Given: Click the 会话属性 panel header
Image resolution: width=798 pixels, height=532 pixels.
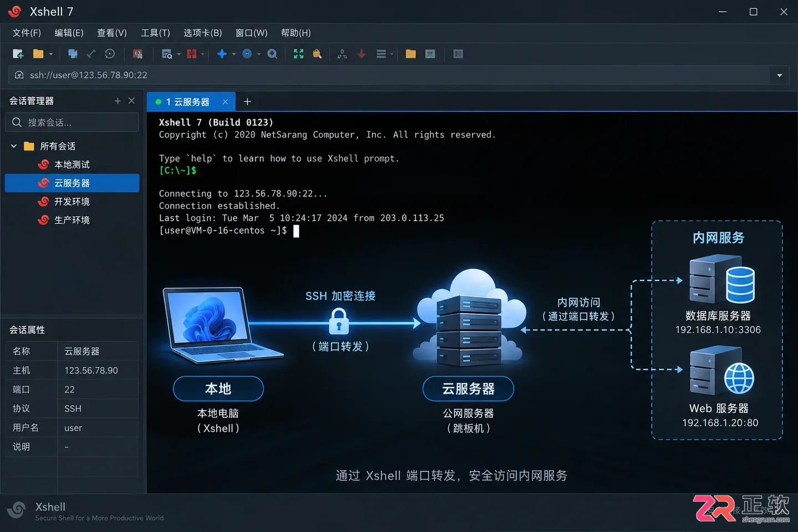Looking at the screenshot, I should [27, 330].
